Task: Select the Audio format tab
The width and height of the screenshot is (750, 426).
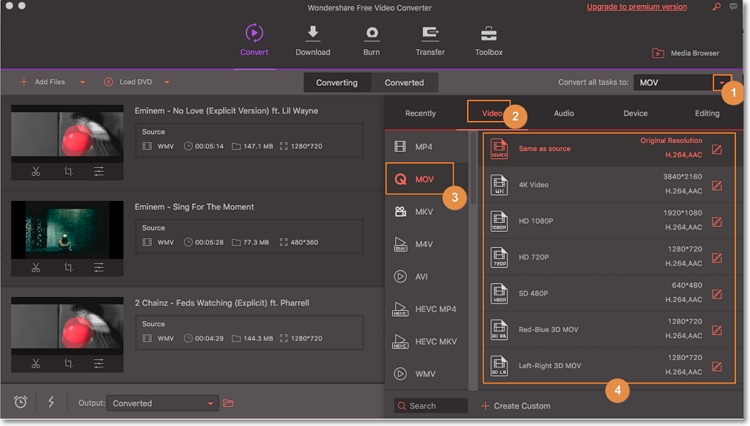Action: [x=563, y=113]
